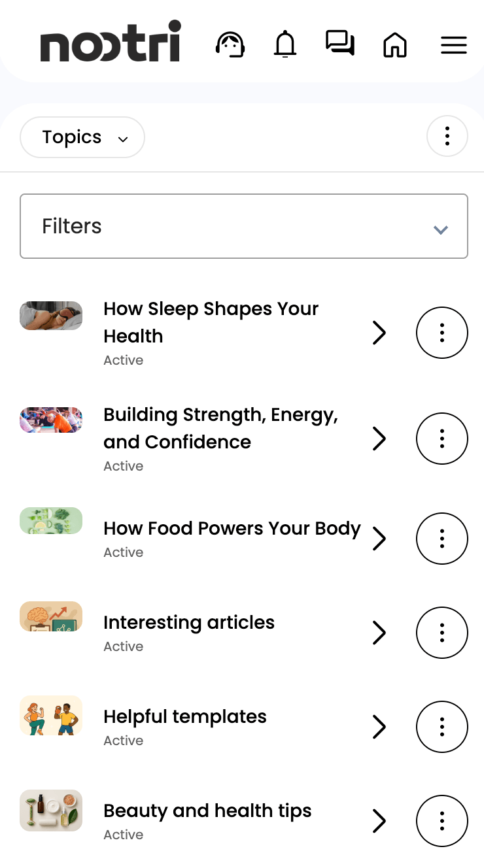Click the sleep topic thumbnail image
The height and width of the screenshot is (868, 484).
[51, 316]
